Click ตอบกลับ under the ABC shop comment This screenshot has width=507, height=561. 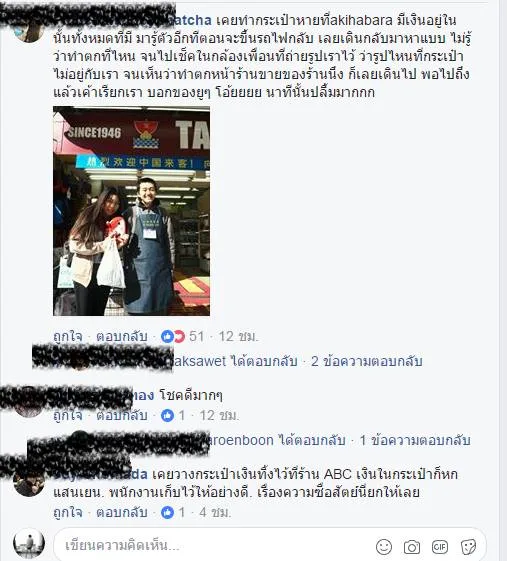tap(122, 512)
